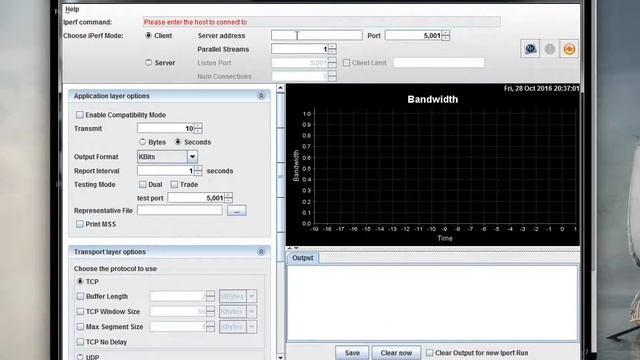Click the Iperf command text field

pyautogui.click(x=322, y=22)
